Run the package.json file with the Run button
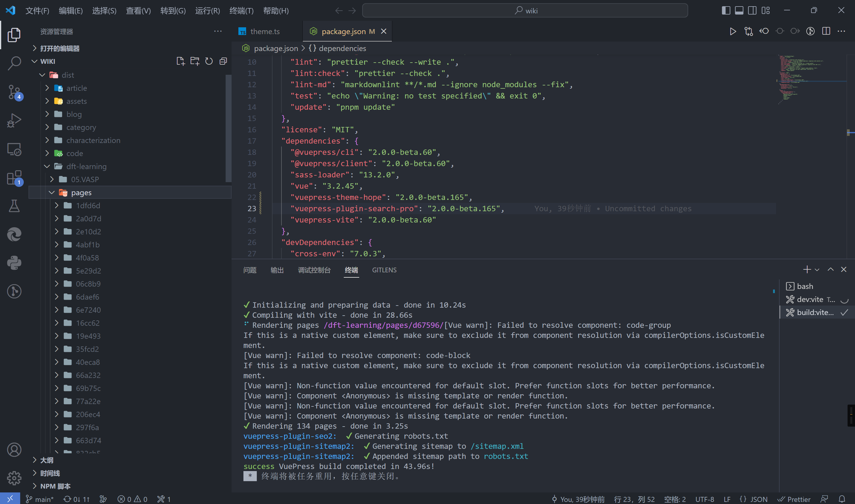 coord(732,31)
